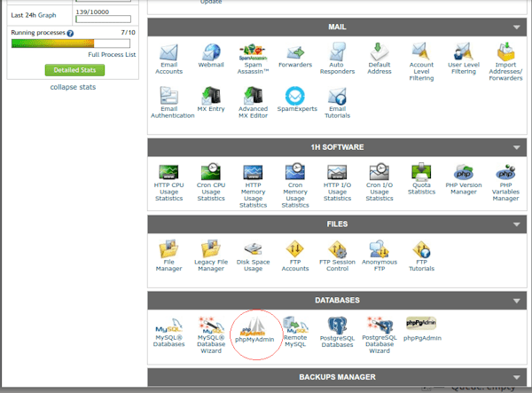The width and height of the screenshot is (532, 393).
Task: Click the 139/10000 usage bar
Action: 103,19
